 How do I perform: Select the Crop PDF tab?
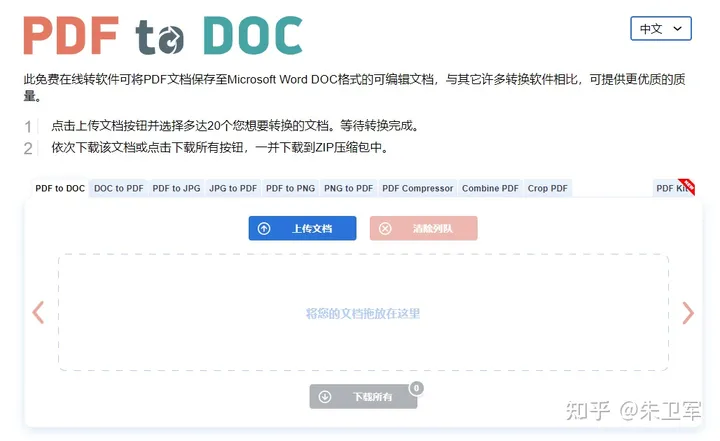click(547, 188)
